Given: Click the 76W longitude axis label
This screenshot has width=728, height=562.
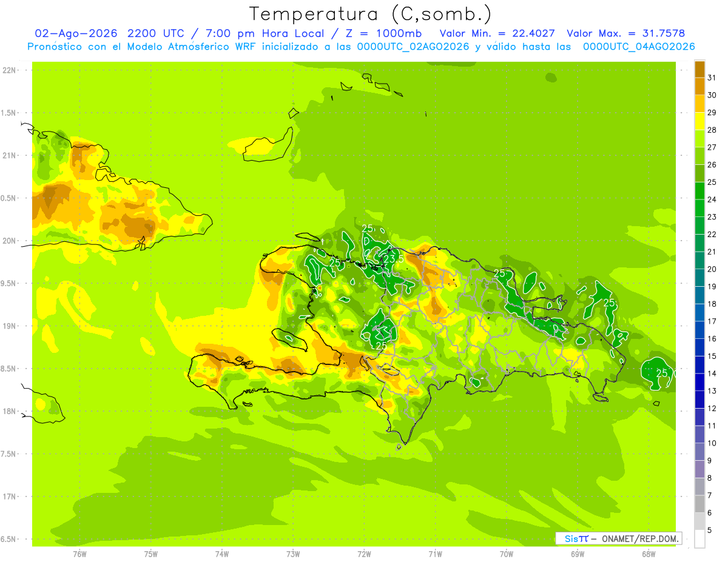Looking at the screenshot, I should (79, 554).
